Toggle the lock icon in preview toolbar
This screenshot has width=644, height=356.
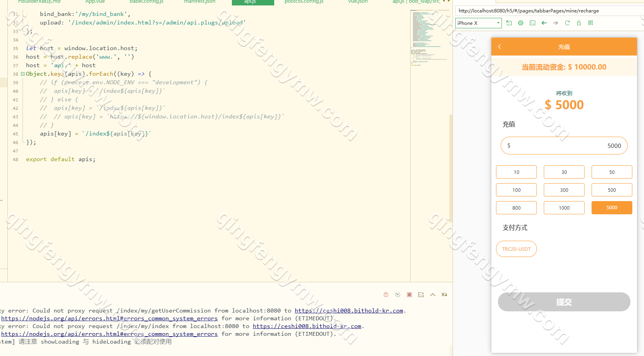[x=579, y=23]
